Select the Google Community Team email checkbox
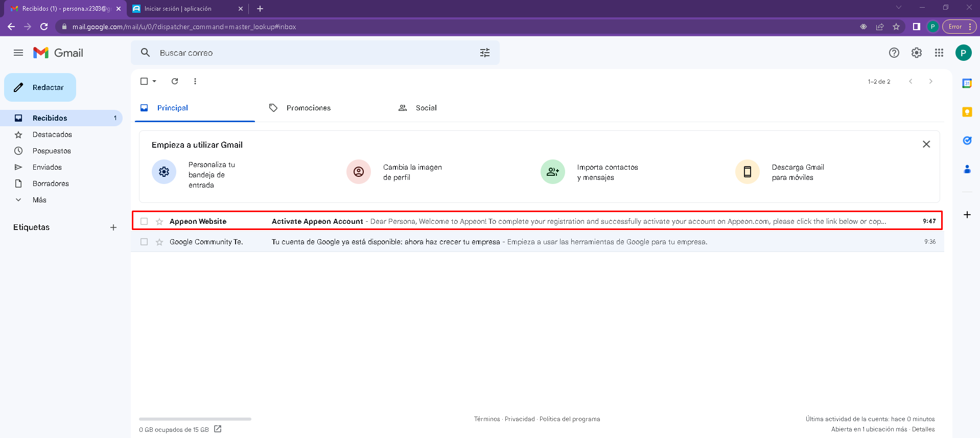 pyautogui.click(x=144, y=242)
